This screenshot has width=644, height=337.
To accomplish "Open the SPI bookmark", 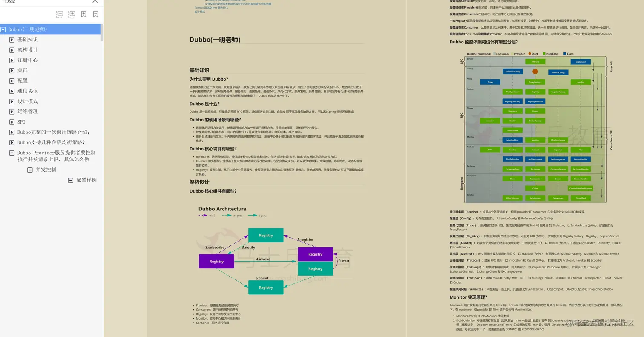I will 21,121.
